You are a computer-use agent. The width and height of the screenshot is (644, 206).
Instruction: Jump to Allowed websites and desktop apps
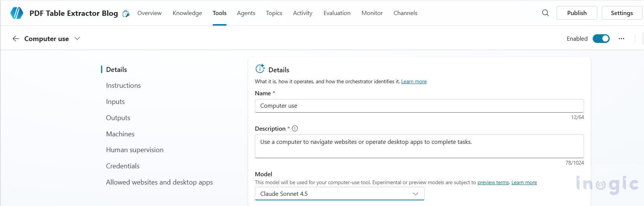click(x=159, y=182)
